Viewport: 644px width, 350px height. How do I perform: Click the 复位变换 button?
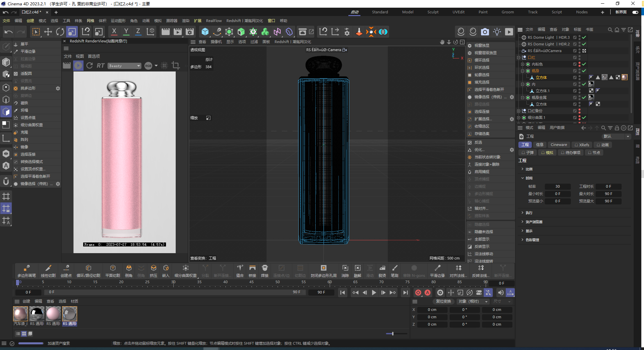(x=443, y=301)
